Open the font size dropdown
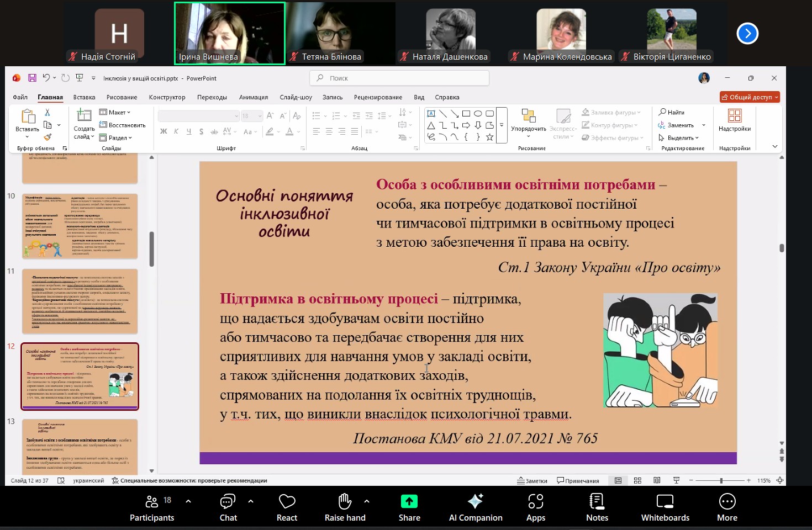Image resolution: width=812 pixels, height=530 pixels. coord(260,115)
